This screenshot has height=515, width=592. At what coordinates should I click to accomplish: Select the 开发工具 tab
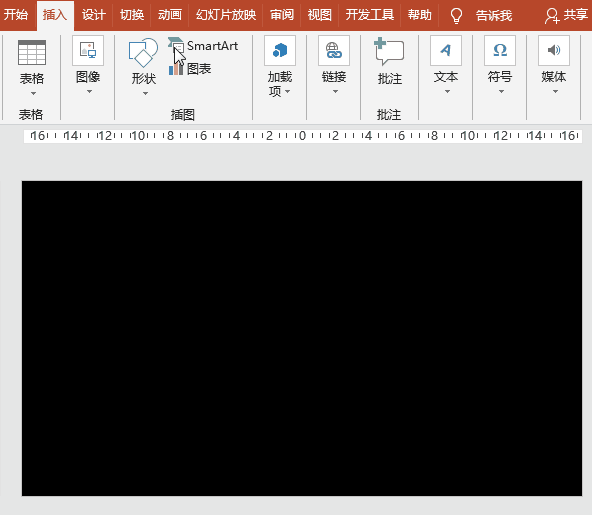[x=370, y=15]
